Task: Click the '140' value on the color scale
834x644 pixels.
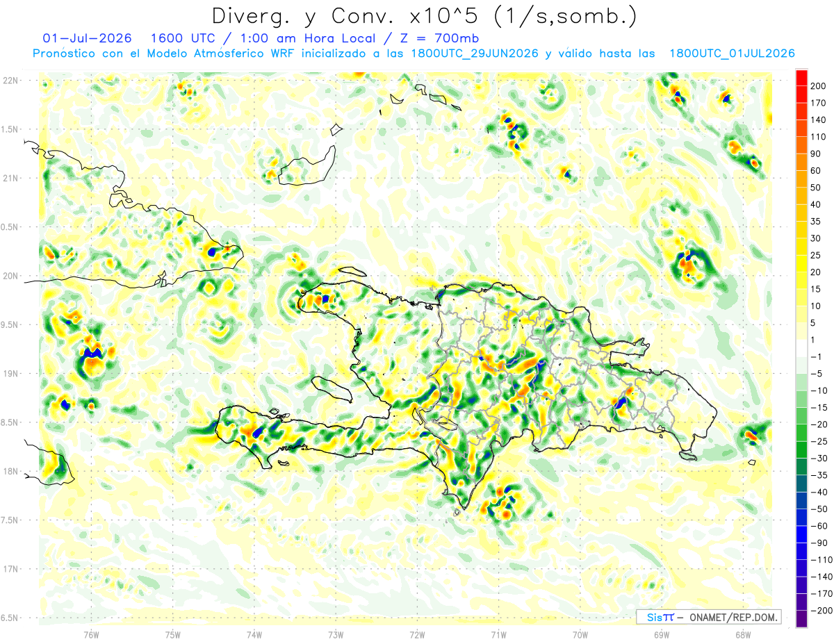Action: (x=819, y=120)
